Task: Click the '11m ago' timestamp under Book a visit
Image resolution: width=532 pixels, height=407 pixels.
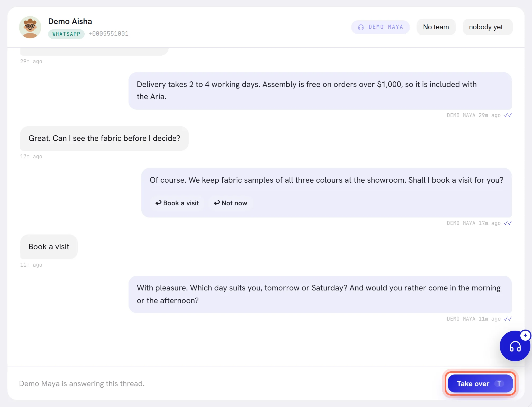Action: click(31, 265)
